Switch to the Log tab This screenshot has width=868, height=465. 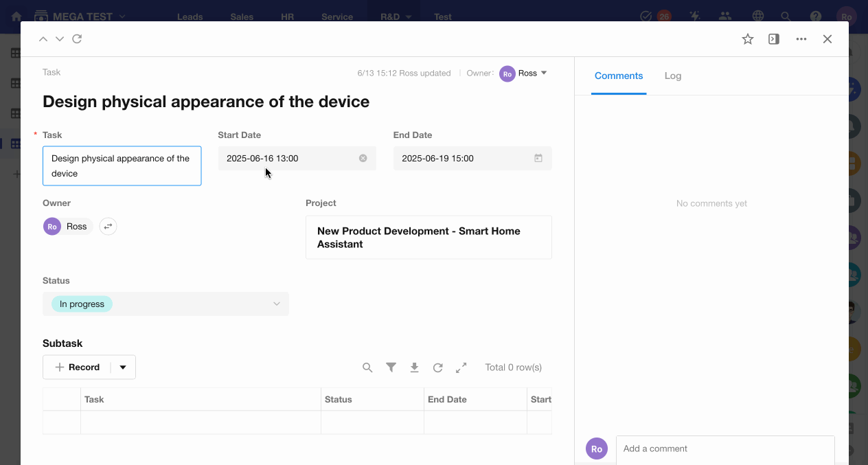(x=672, y=76)
